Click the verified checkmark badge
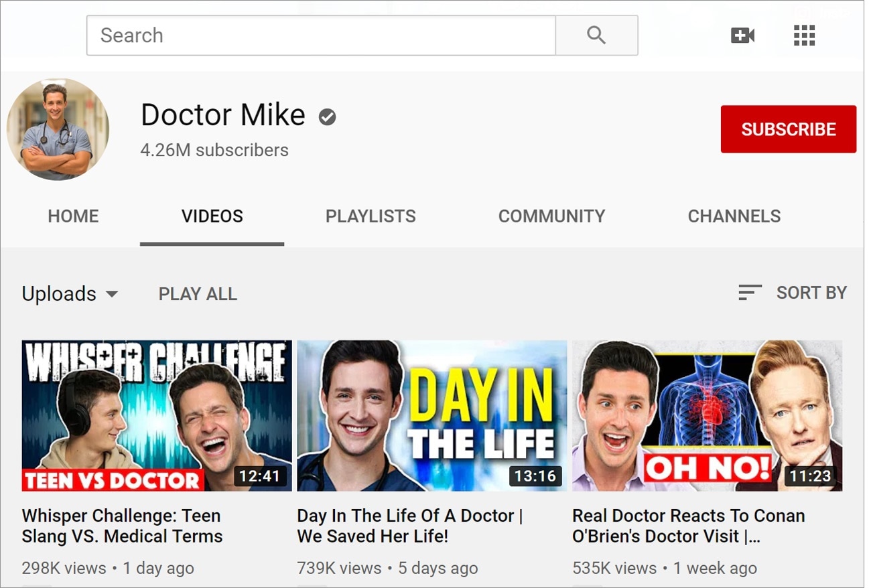This screenshot has width=869, height=588. tap(327, 117)
